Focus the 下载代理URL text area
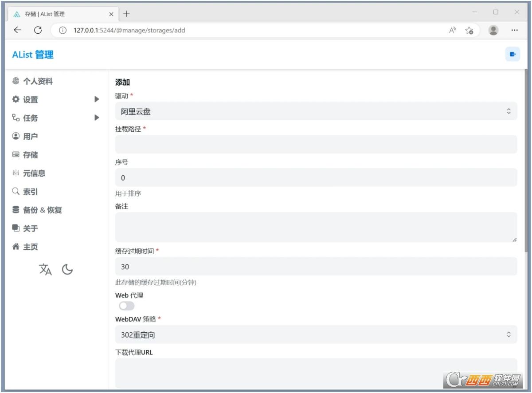The image size is (532, 393). [316, 373]
